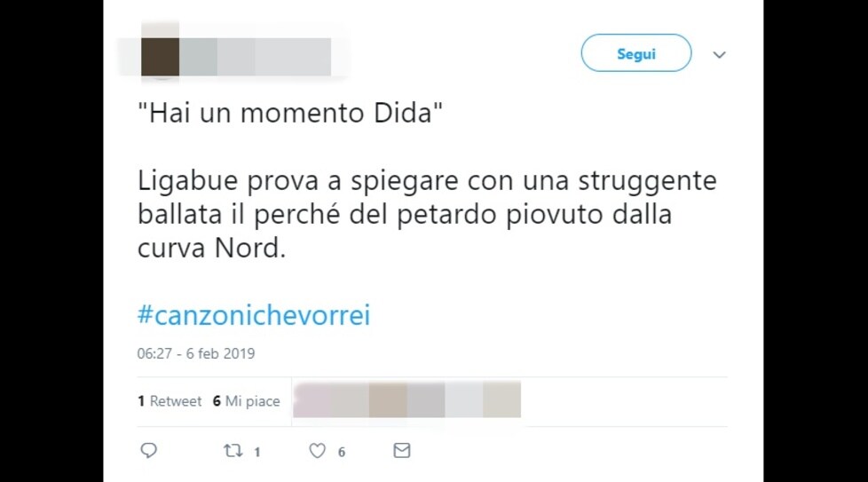The height and width of the screenshot is (482, 868).
Task: Open the tweet author's profile avatar
Action: point(160,57)
